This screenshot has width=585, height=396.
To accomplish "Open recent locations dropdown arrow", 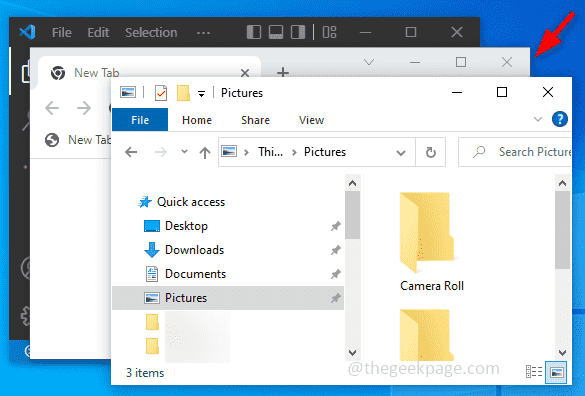I will [184, 151].
